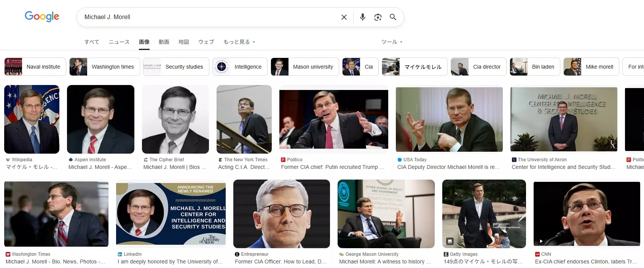Expand the もっと見る dropdown
This screenshot has height=268, width=644.
click(x=239, y=42)
